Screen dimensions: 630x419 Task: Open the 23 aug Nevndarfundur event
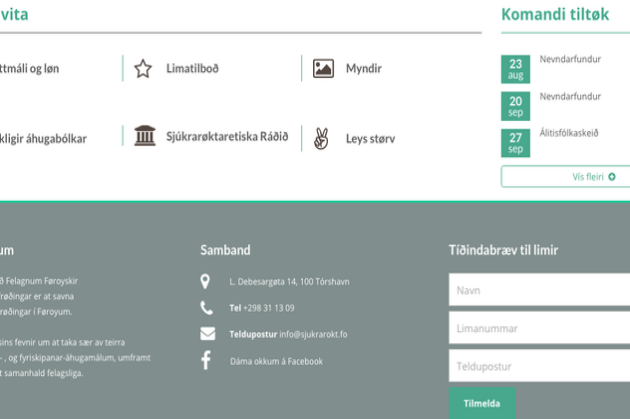click(x=570, y=60)
